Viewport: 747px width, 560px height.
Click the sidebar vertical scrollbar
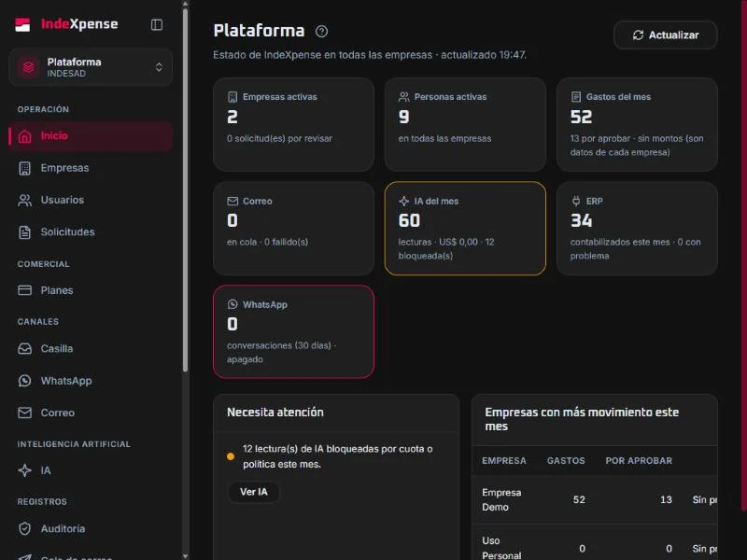(x=185, y=190)
